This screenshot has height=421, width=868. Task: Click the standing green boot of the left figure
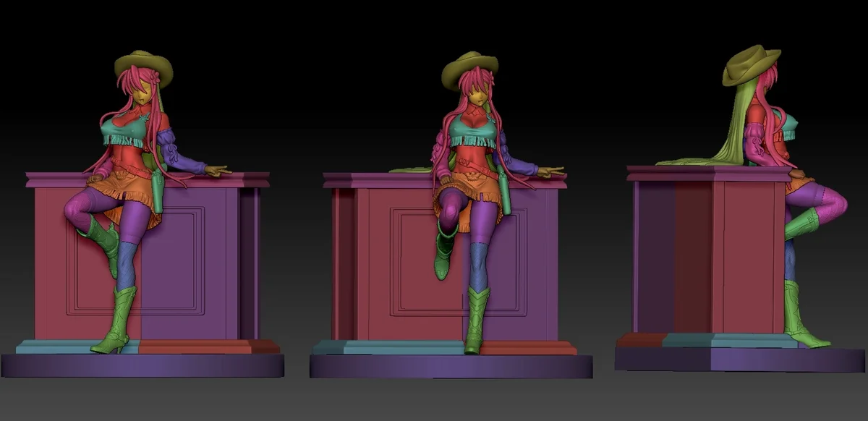tap(116, 319)
